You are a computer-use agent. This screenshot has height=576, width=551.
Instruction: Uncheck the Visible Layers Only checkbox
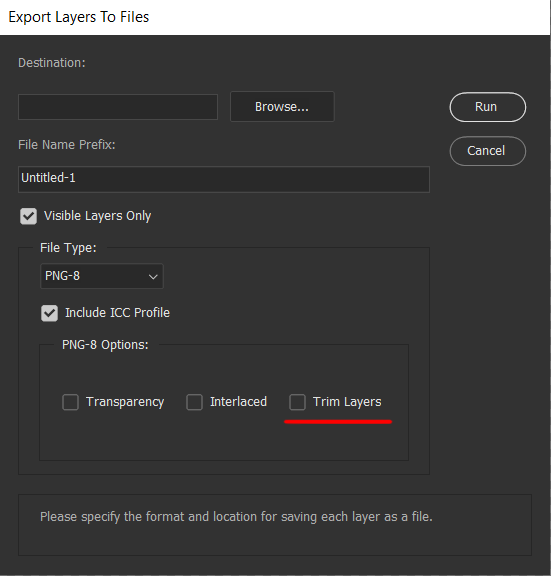(x=29, y=216)
